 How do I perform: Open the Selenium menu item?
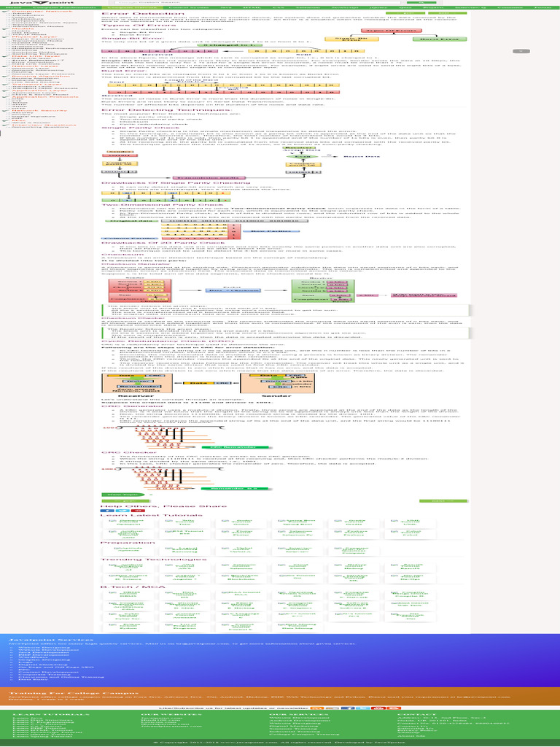pos(308,7)
